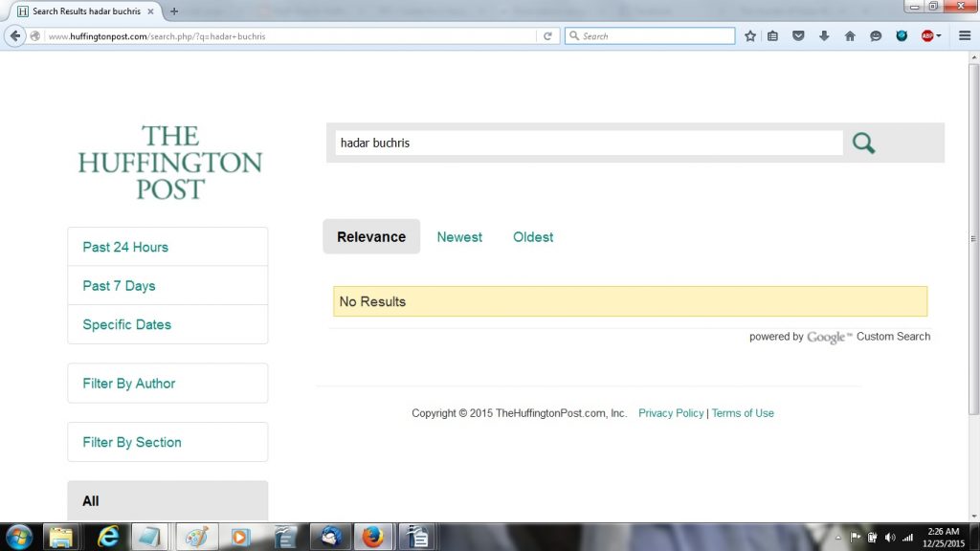This screenshot has width=980, height=551.
Task: Open the Paint taskbar icon
Action: (196, 537)
